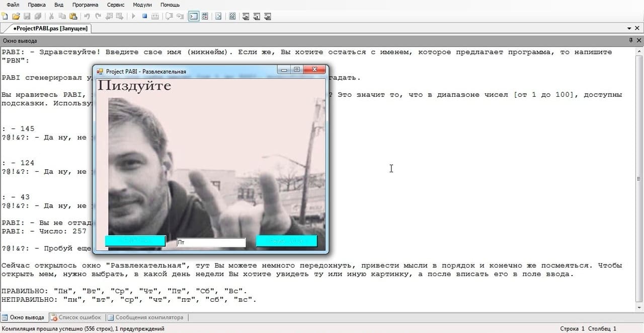Create a new file via toolbar icon

(5, 16)
